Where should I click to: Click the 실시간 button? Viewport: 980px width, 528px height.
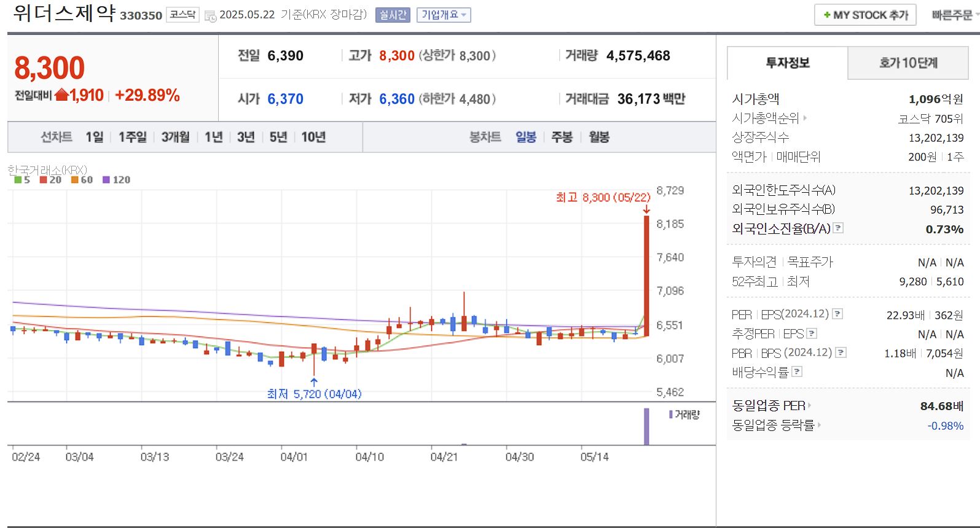(393, 15)
